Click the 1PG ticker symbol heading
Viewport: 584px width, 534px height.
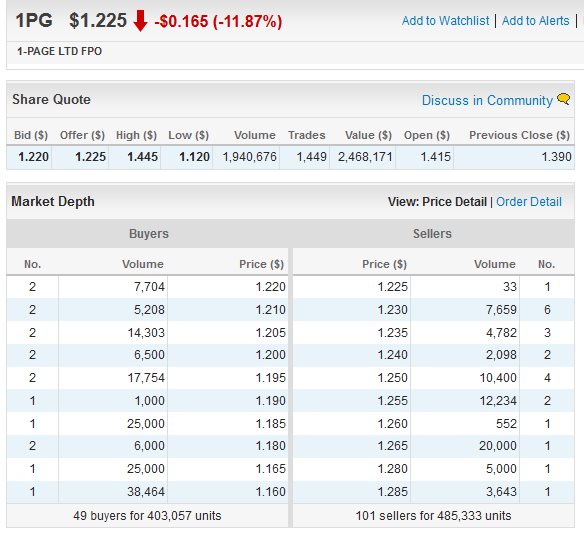tap(34, 20)
